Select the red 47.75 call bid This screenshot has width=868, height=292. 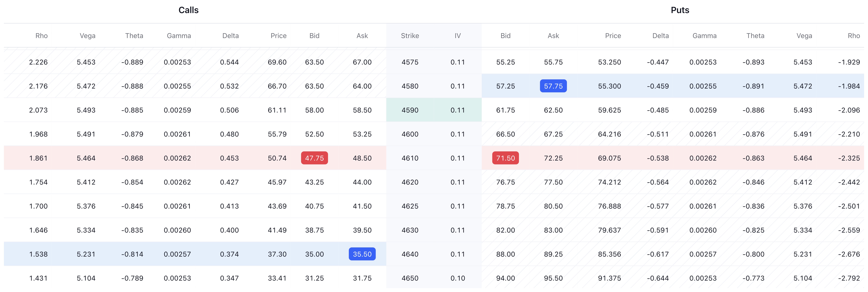[314, 158]
